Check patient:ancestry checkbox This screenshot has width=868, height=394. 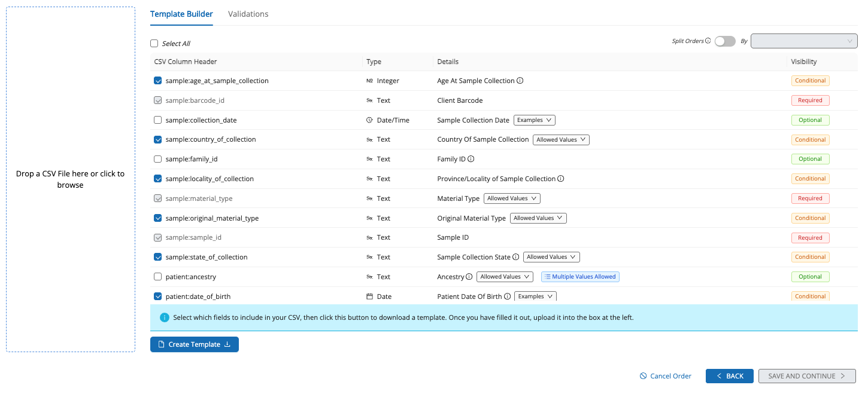[x=158, y=277]
